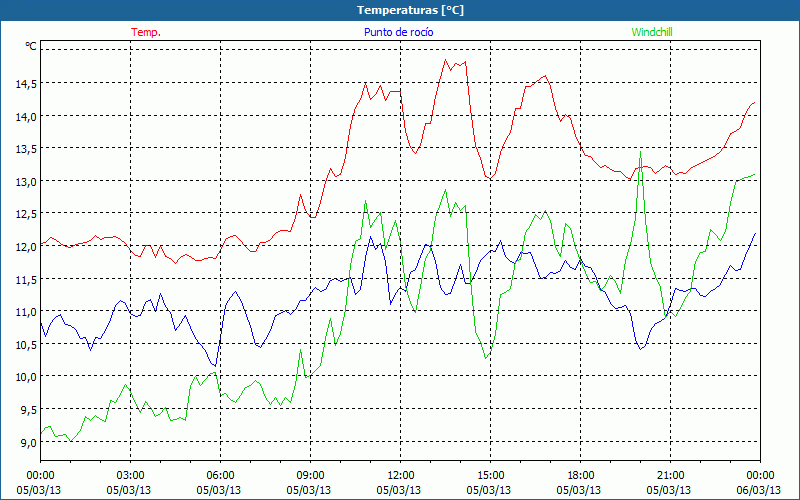Click the 9,0 y-axis value
Viewport: 800px width, 500px height.
click(x=28, y=443)
